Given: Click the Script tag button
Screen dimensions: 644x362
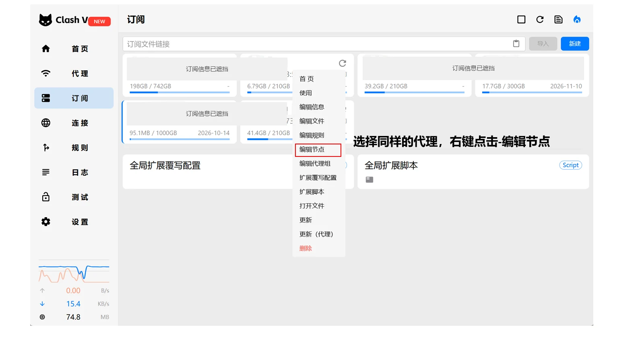Looking at the screenshot, I should point(570,165).
